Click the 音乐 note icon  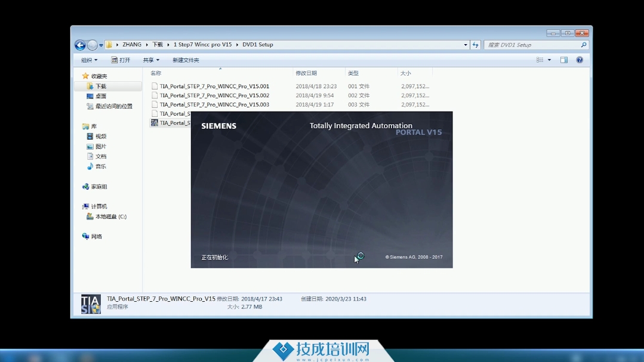click(x=90, y=166)
